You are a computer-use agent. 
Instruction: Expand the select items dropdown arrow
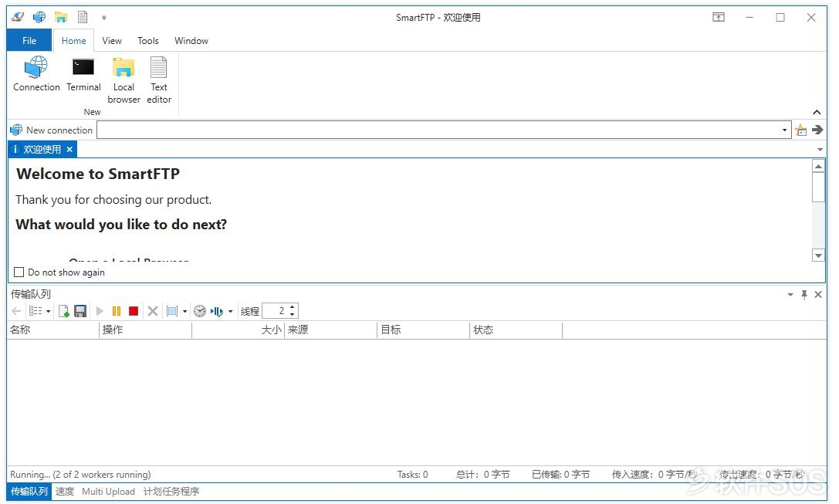pos(184,311)
